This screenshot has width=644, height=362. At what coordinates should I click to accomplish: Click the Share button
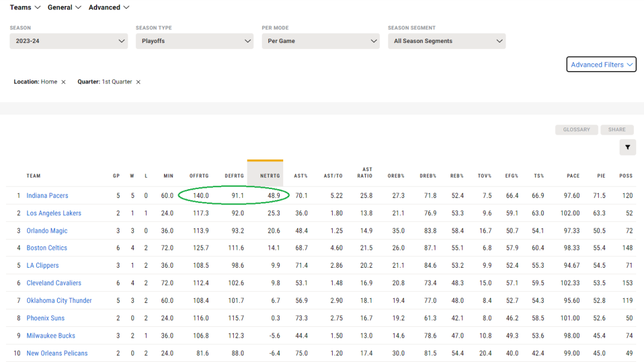(617, 129)
